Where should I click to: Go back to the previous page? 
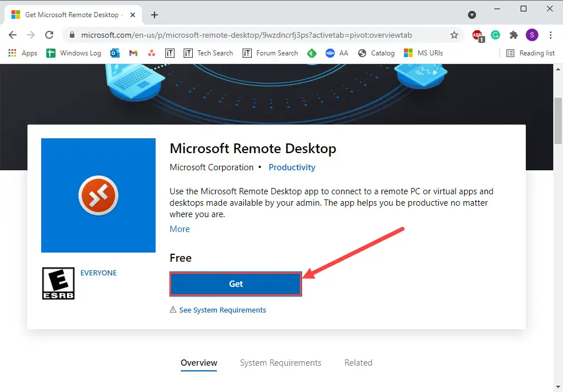[13, 35]
